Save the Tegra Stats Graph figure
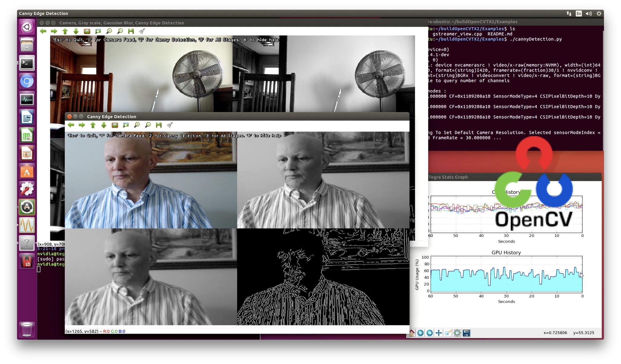The image size is (621, 364). click(466, 333)
